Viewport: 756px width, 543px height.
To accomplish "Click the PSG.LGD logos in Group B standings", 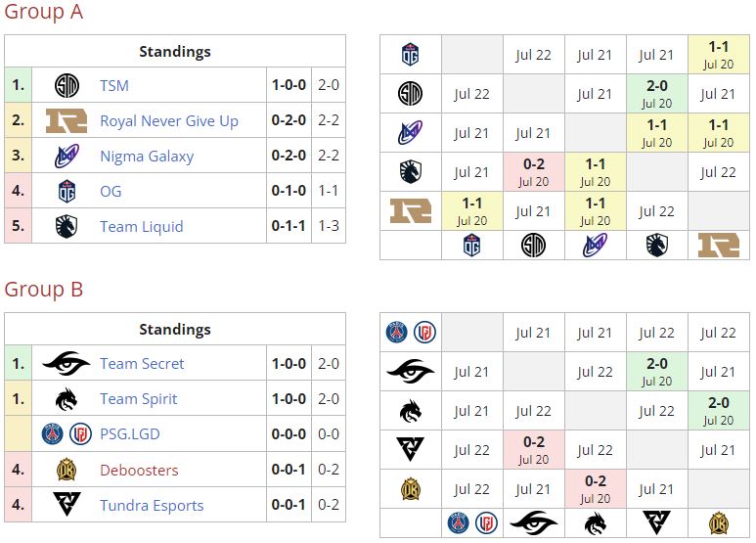I will (67, 434).
